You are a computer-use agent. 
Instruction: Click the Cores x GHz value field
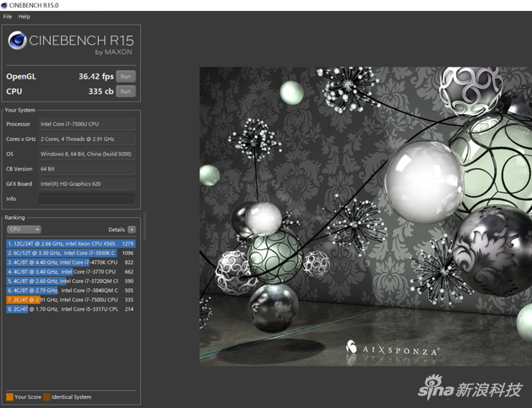87,139
